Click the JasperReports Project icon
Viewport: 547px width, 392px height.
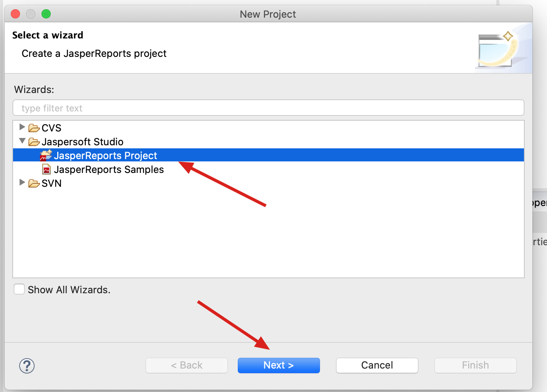(x=45, y=155)
